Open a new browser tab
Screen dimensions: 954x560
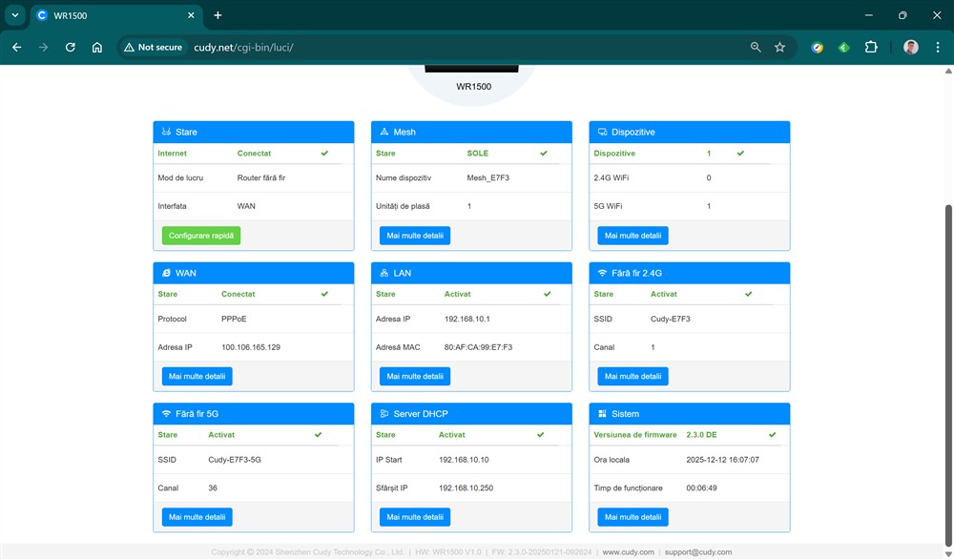click(218, 15)
